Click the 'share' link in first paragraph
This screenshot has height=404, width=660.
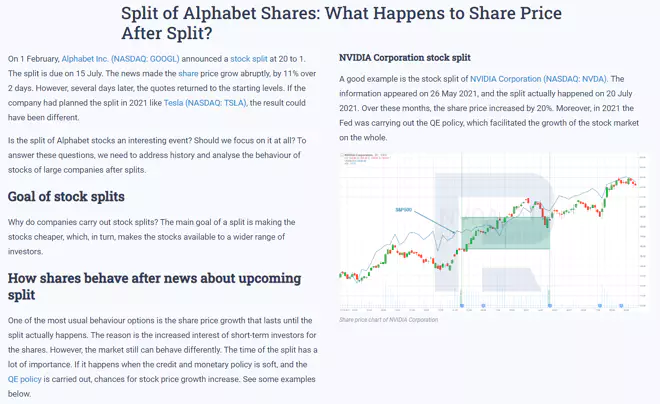188,74
